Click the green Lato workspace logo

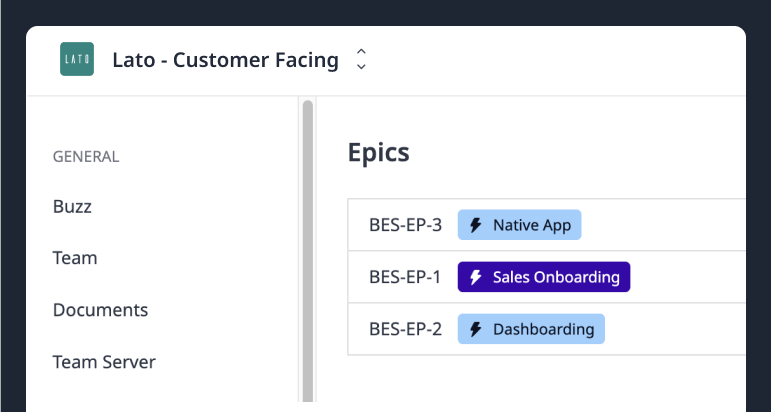pyautogui.click(x=77, y=60)
